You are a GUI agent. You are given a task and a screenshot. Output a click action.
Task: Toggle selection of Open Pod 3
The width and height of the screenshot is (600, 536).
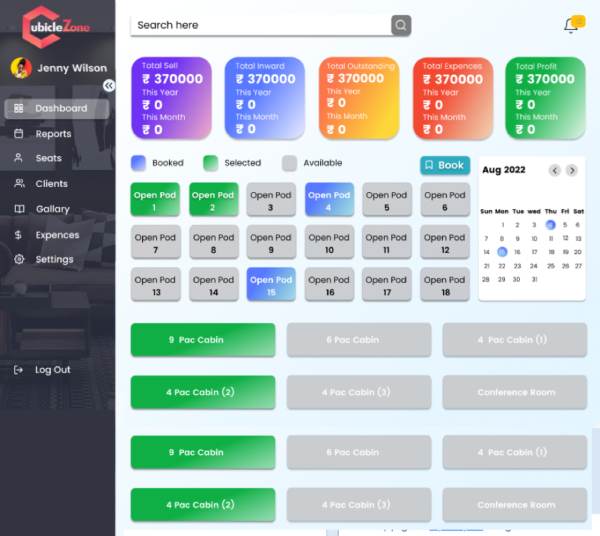coord(271,201)
